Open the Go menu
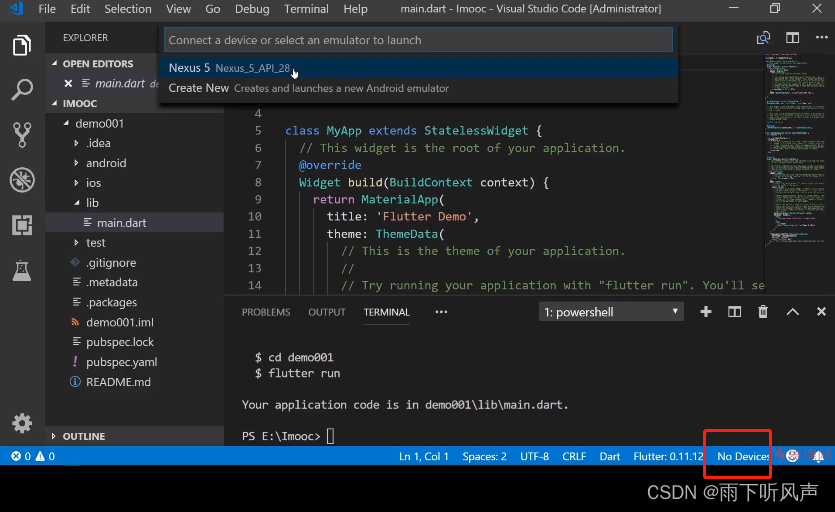The image size is (835, 512). coord(212,9)
